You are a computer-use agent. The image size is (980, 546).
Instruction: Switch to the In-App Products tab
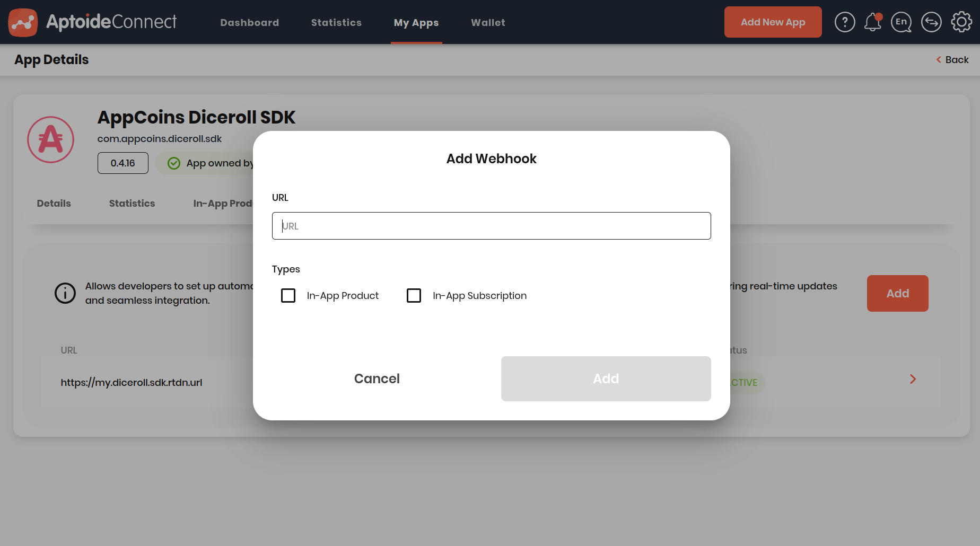(x=223, y=203)
